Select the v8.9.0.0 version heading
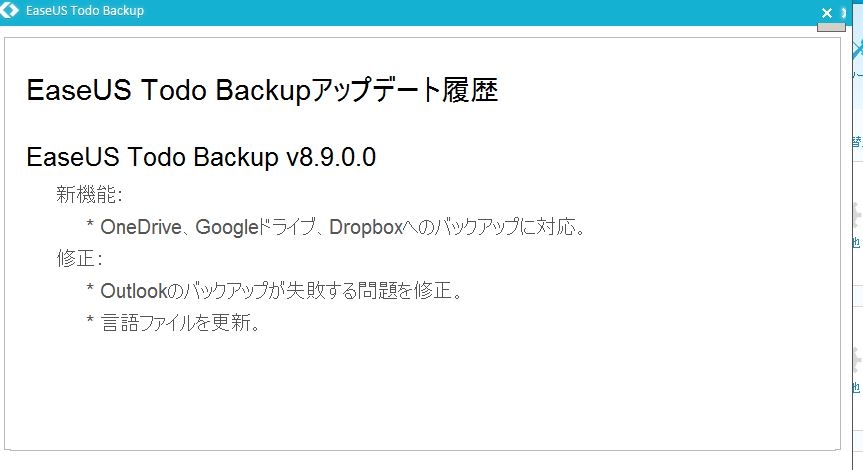This screenshot has width=863, height=470. (x=201, y=158)
